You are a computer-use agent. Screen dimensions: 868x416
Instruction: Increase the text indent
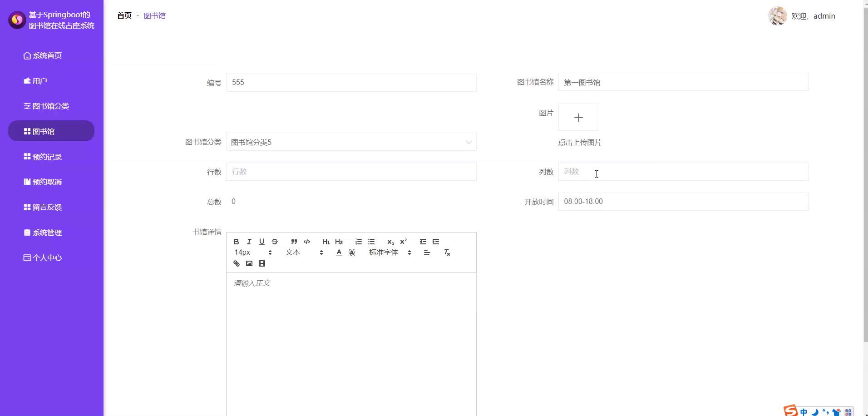coord(436,242)
